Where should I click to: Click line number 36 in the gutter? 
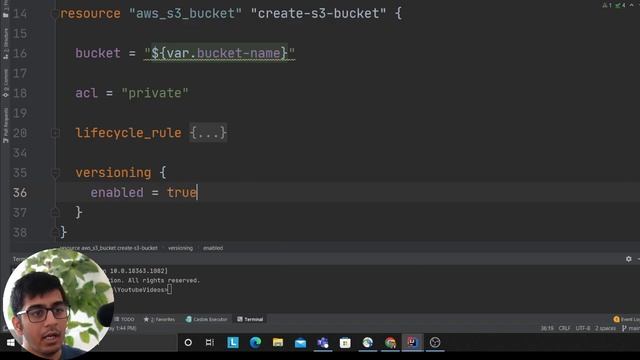pyautogui.click(x=20, y=192)
